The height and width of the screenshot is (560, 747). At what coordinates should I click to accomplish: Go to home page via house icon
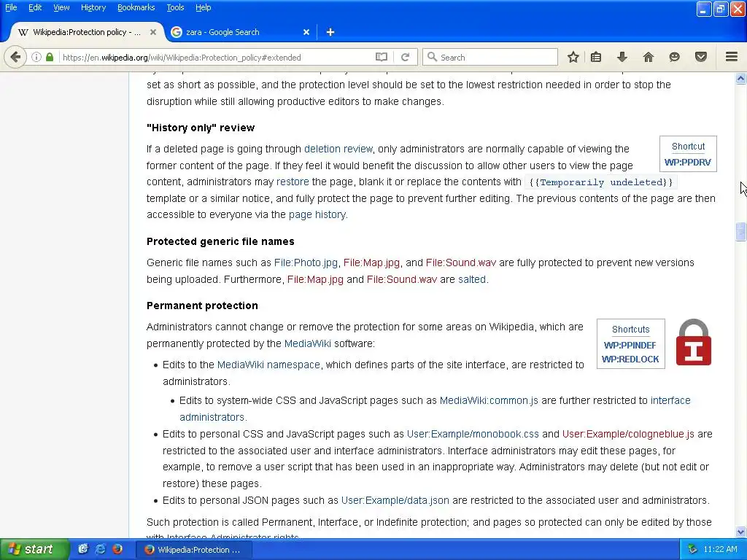pos(649,57)
